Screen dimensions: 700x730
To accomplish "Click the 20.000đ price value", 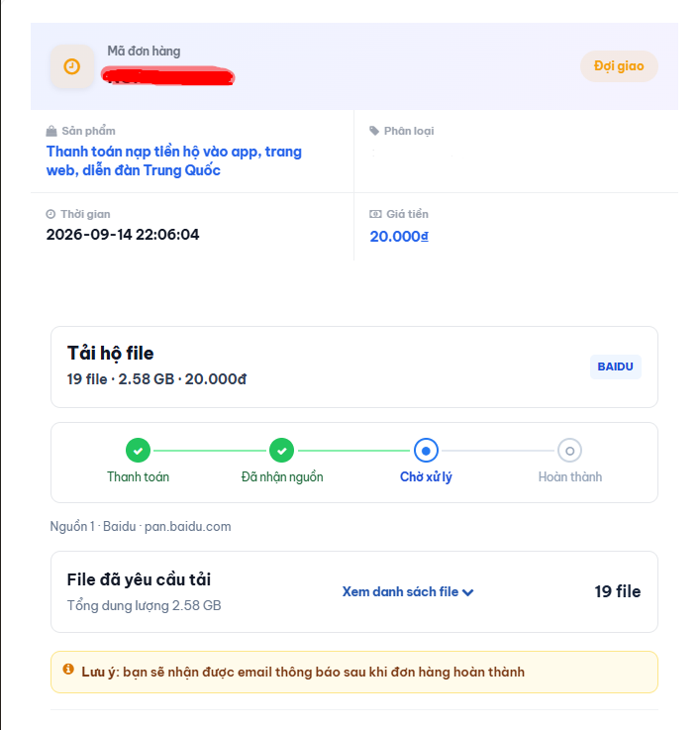I will pos(399,237).
